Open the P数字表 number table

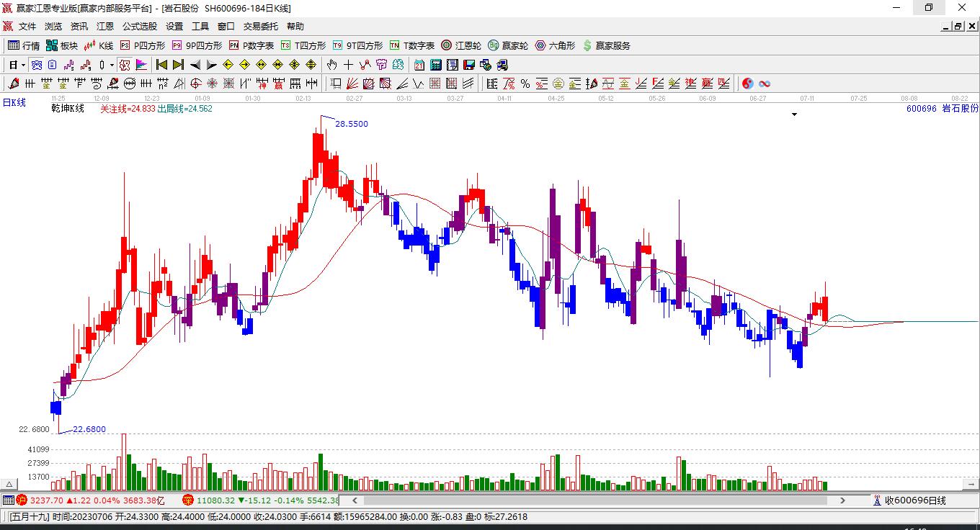tap(251, 45)
